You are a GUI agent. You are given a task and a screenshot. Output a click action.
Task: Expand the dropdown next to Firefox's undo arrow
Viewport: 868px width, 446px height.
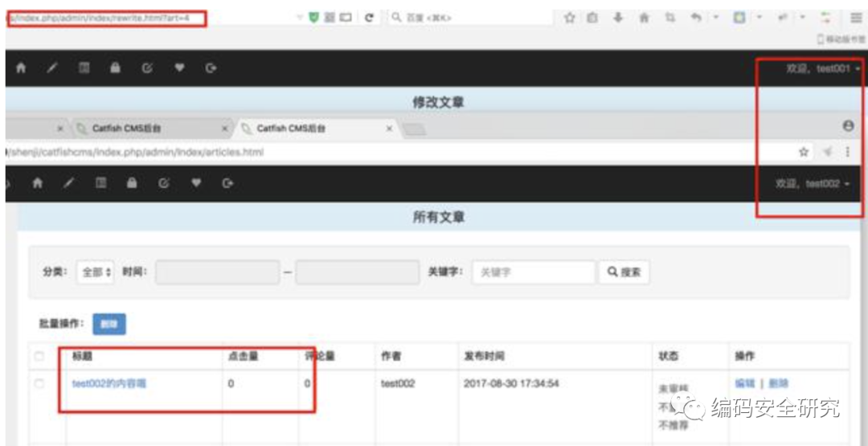[x=715, y=18]
